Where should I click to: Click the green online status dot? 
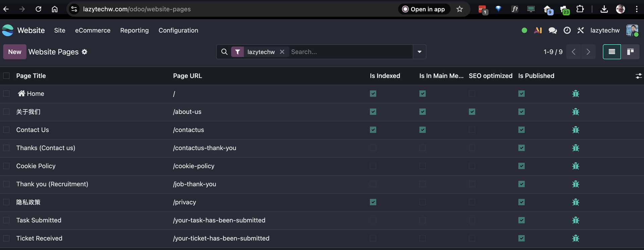point(524,31)
